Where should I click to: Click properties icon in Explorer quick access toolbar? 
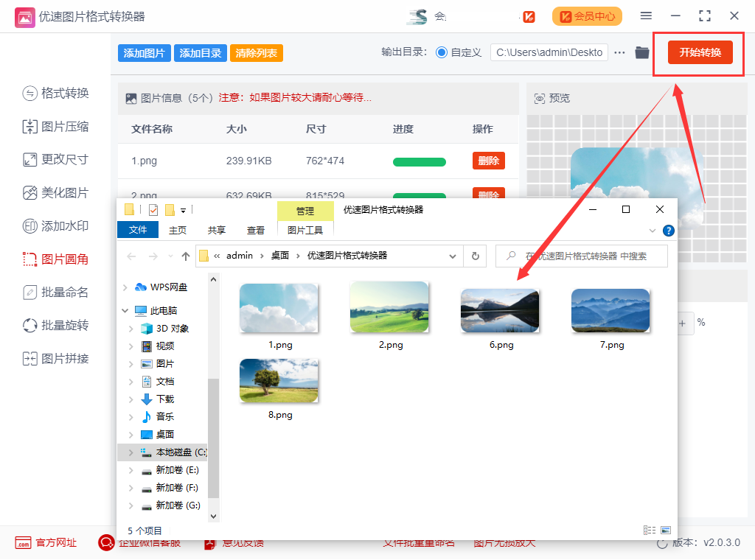coord(153,210)
